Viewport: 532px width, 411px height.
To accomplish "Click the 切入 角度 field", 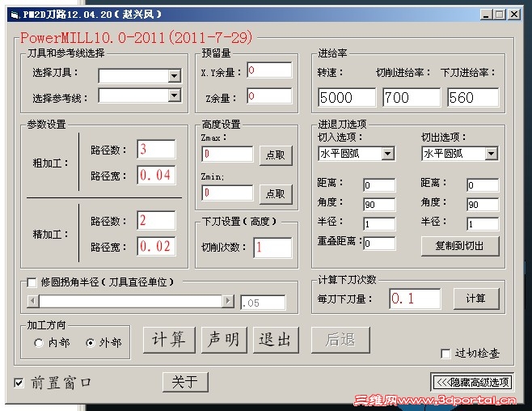I will (379, 205).
